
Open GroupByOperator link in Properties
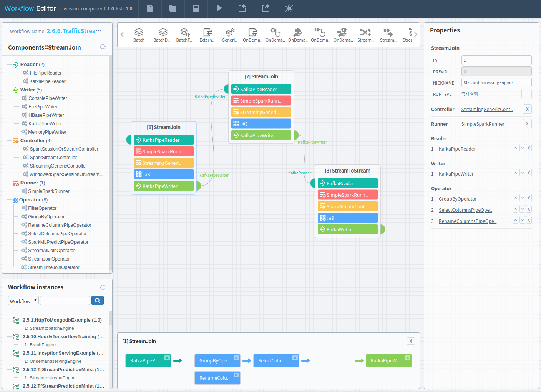point(458,199)
